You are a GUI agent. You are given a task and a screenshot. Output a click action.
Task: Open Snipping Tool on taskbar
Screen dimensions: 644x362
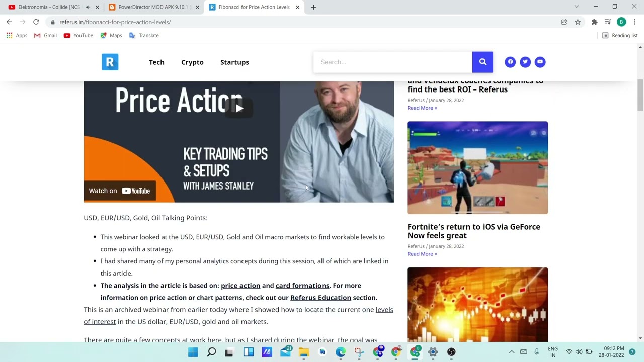click(359, 352)
